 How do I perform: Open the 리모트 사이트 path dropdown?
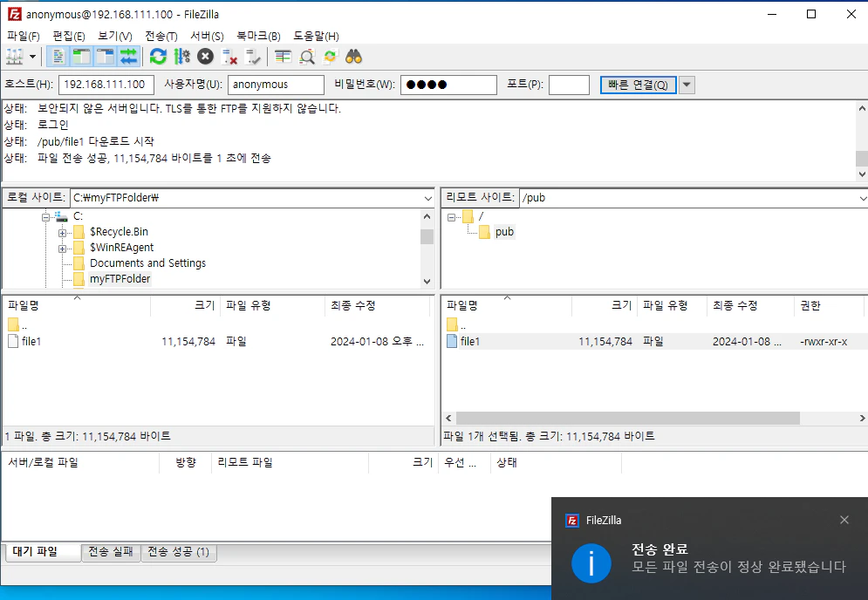pyautogui.click(x=862, y=198)
